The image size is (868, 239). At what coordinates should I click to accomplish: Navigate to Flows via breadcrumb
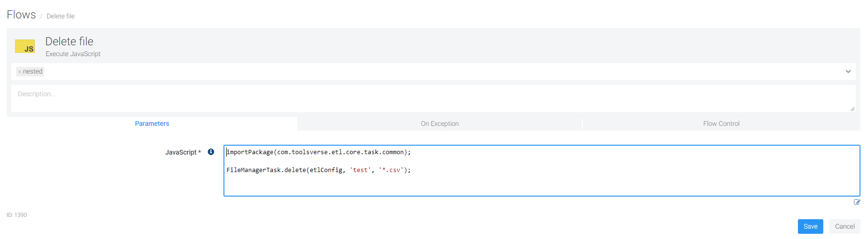click(x=21, y=15)
